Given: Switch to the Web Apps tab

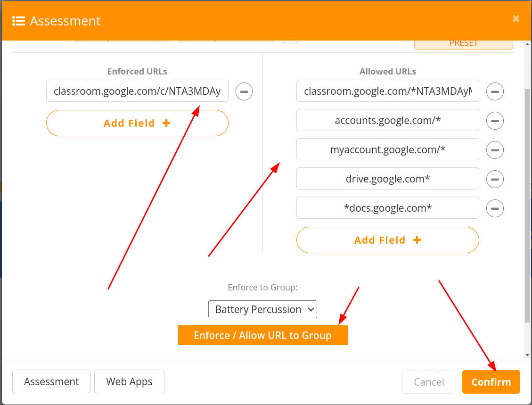Looking at the screenshot, I should point(129,381).
